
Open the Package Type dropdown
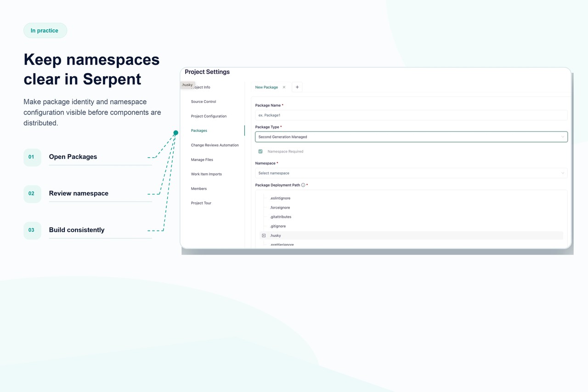(411, 137)
